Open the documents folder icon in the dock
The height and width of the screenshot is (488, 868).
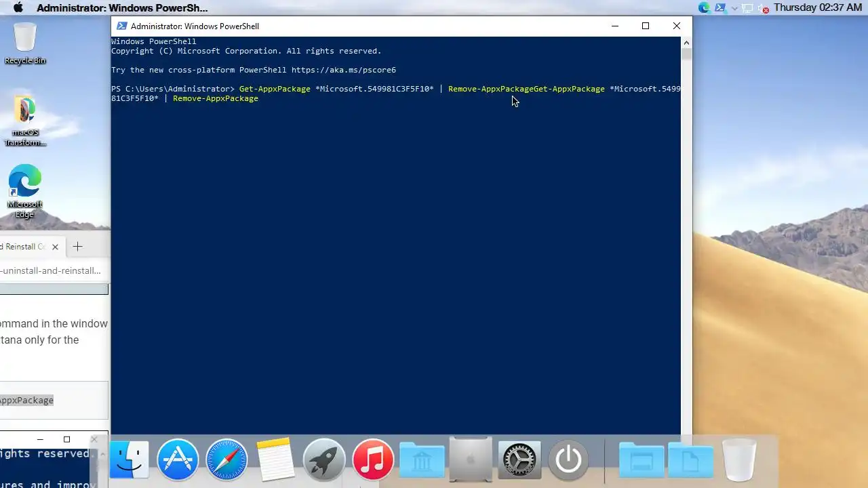690,461
